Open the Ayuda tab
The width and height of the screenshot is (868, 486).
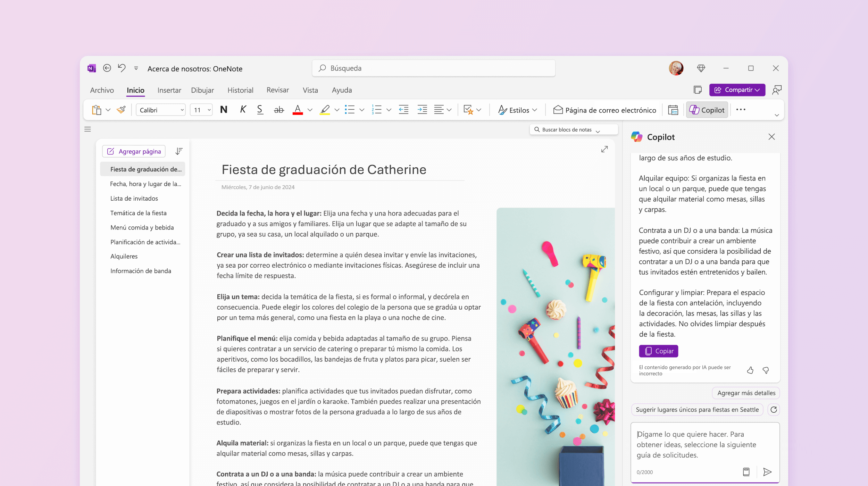pyautogui.click(x=342, y=90)
